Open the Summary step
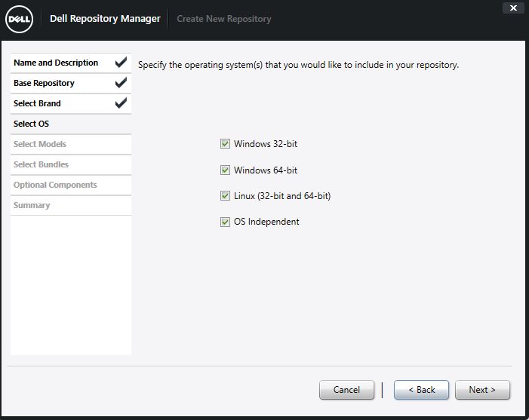Screen dimensions: 529x420 (x=71, y=205)
